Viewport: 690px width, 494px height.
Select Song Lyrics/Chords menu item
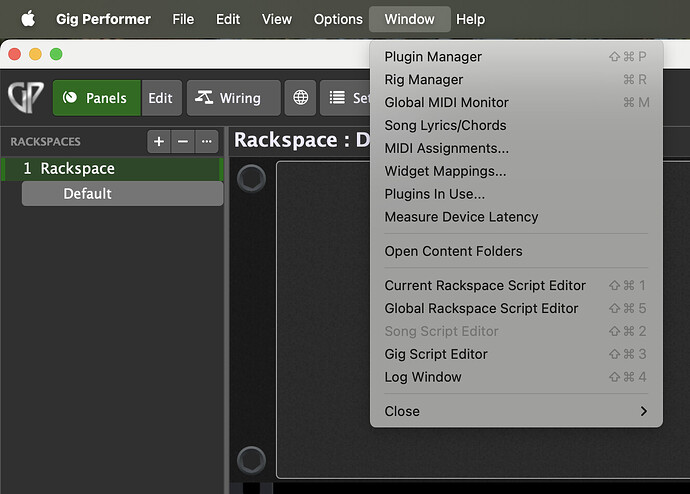click(516, 125)
